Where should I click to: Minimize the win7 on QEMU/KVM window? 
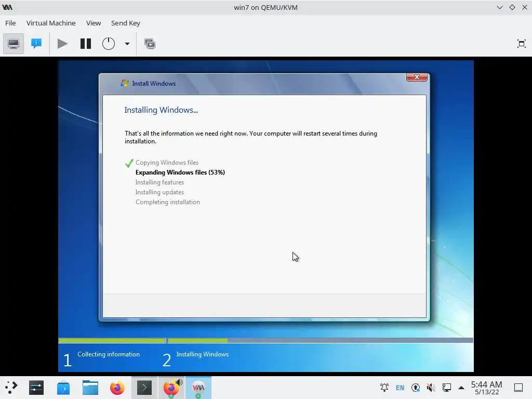click(x=499, y=7)
